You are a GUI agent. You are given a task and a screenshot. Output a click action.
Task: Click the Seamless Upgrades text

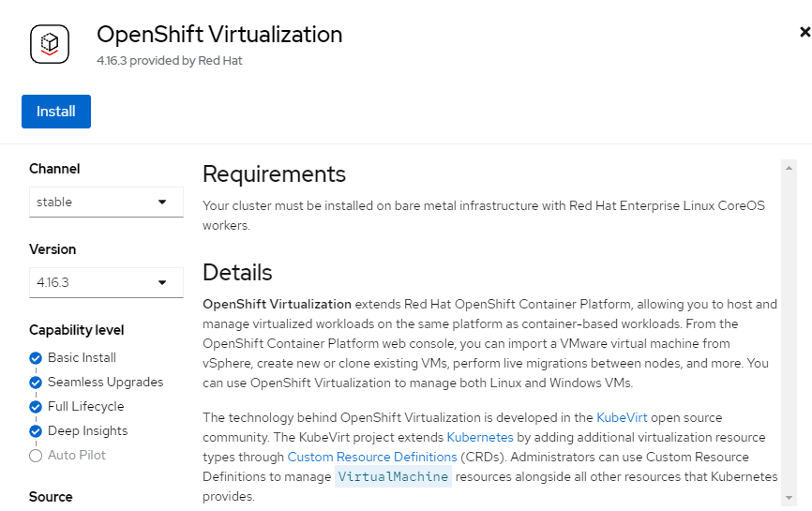click(x=106, y=383)
